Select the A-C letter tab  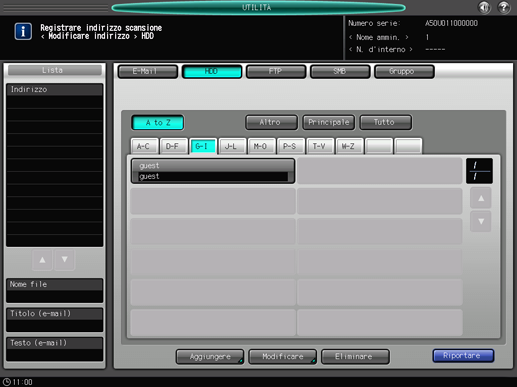144,146
